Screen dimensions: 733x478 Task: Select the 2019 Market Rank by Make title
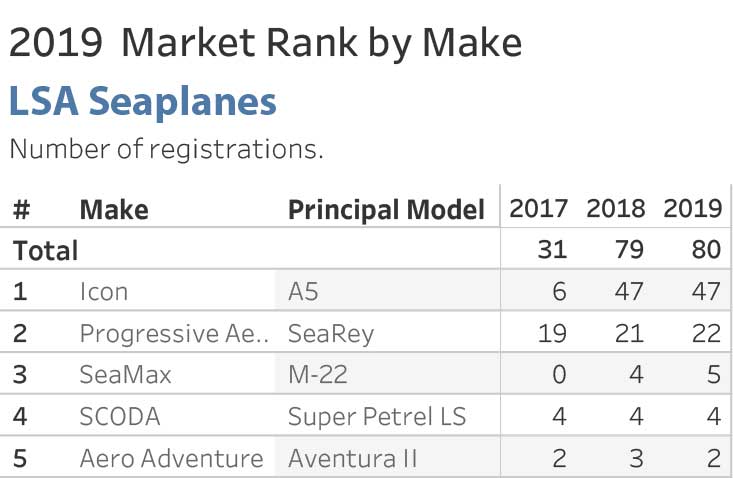coord(266,43)
